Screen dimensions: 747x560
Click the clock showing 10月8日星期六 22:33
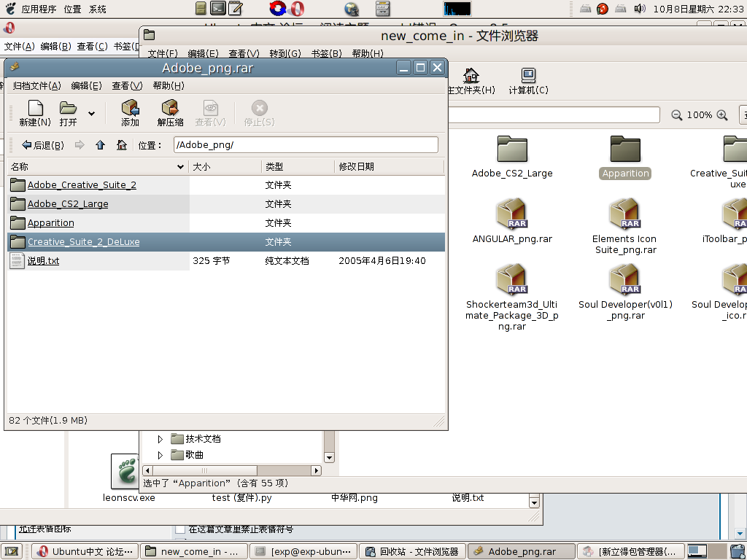coord(698,9)
